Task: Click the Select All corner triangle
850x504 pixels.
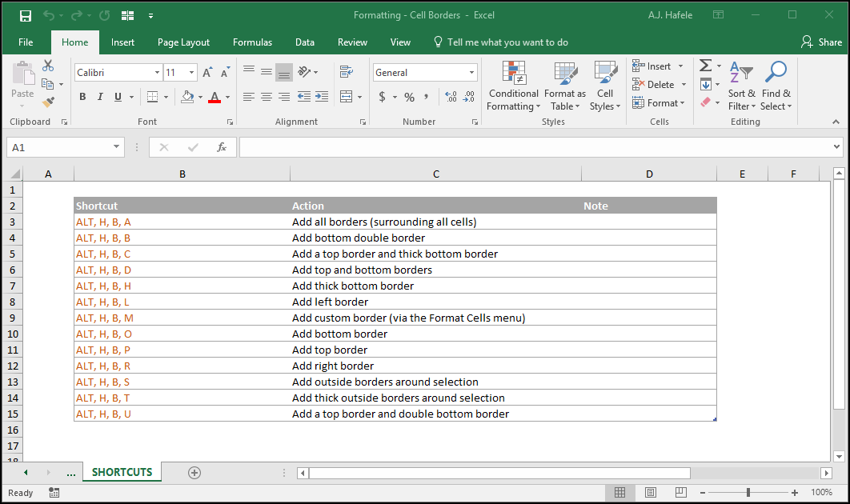Action: coord(14,174)
